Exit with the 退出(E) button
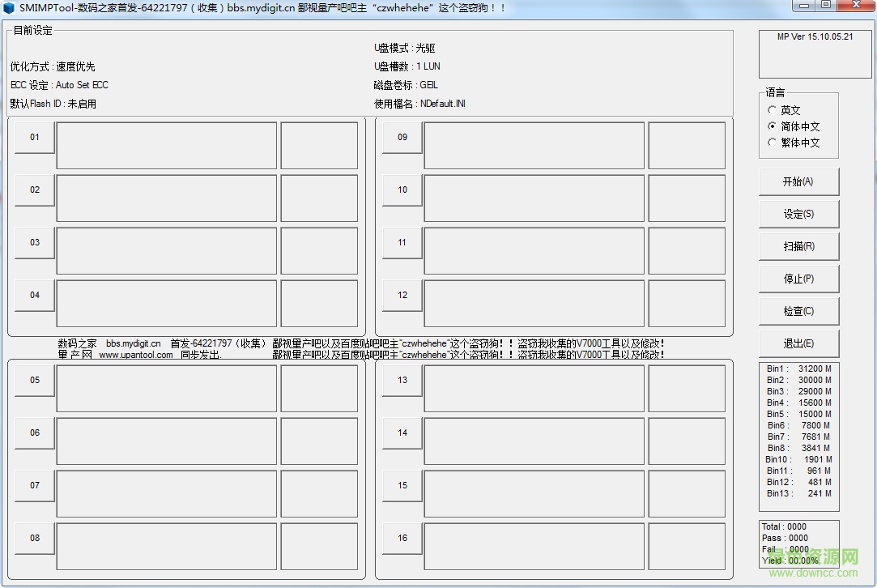This screenshot has width=877, height=588. tap(798, 344)
